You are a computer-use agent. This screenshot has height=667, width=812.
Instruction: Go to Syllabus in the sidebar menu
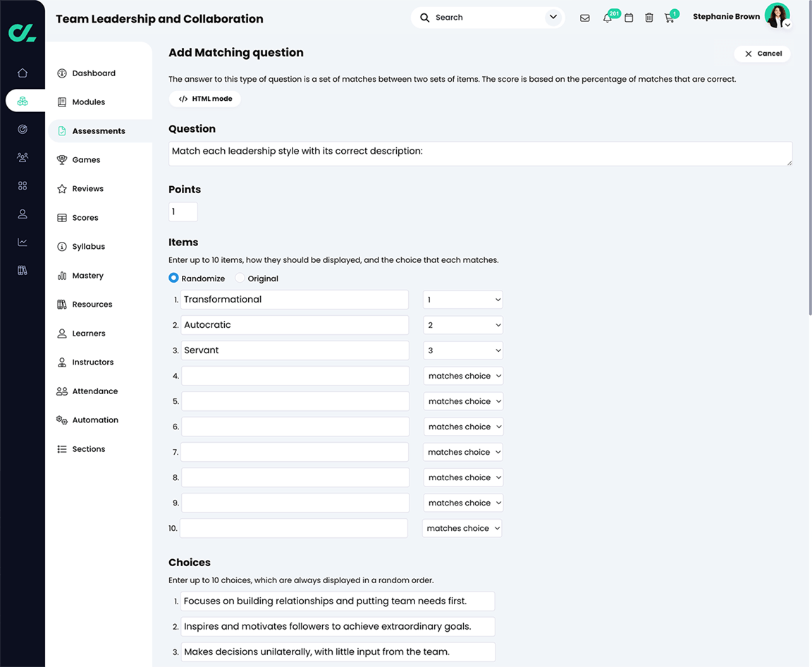pyautogui.click(x=90, y=246)
